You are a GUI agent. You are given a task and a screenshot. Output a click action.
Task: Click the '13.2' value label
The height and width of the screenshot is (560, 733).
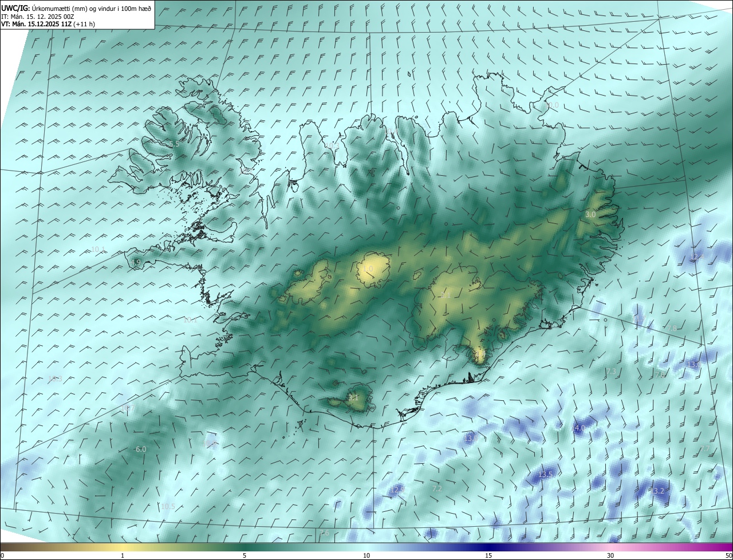[x=657, y=491]
